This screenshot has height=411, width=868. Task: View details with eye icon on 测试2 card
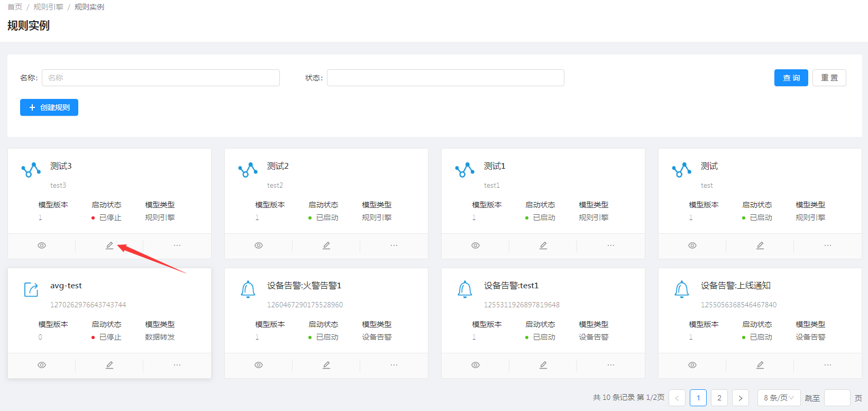click(259, 245)
